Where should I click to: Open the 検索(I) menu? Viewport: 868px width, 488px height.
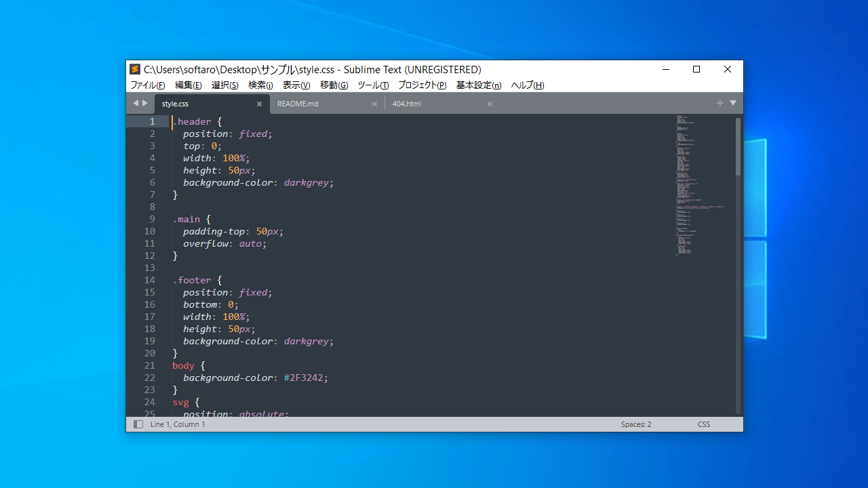pos(260,85)
